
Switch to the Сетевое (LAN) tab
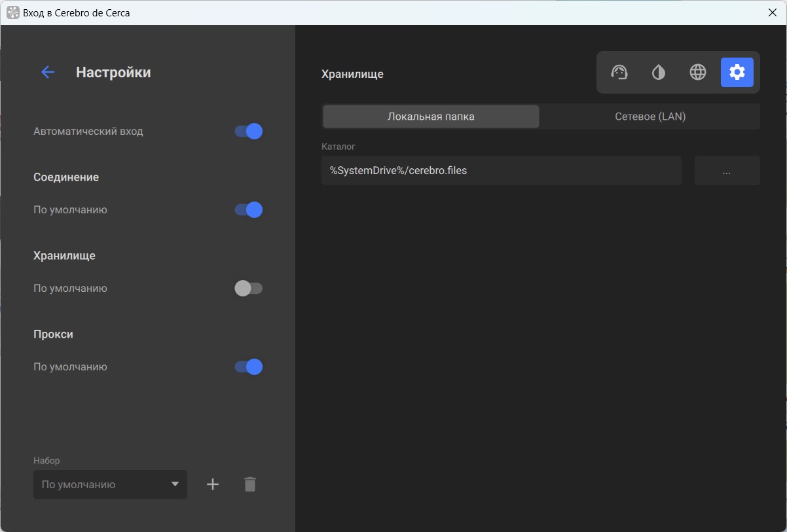pyautogui.click(x=650, y=116)
